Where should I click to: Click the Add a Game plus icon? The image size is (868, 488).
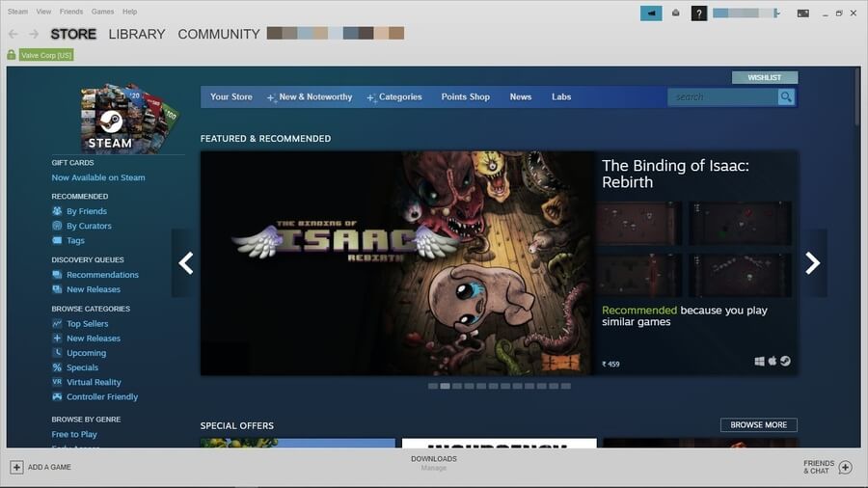[x=16, y=467]
